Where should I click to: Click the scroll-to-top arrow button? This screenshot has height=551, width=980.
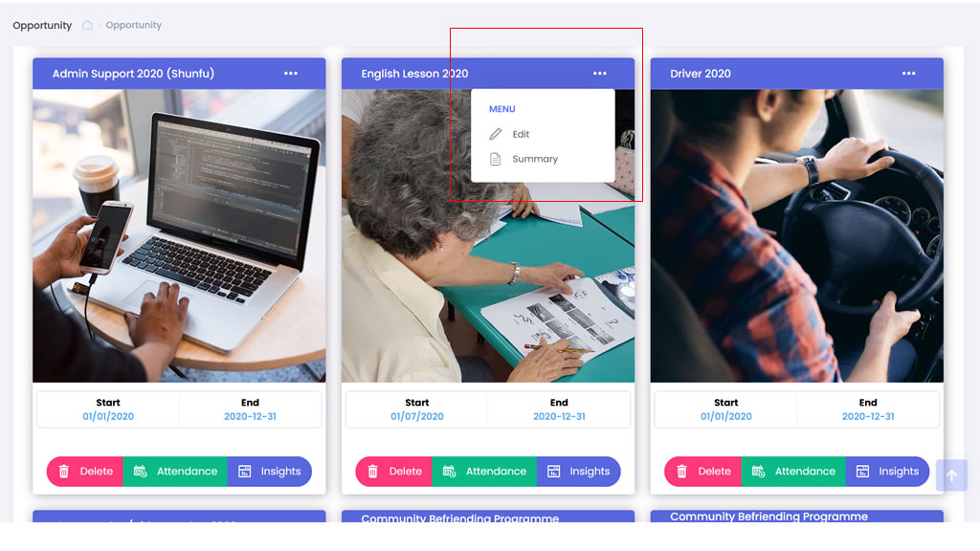pos(952,476)
